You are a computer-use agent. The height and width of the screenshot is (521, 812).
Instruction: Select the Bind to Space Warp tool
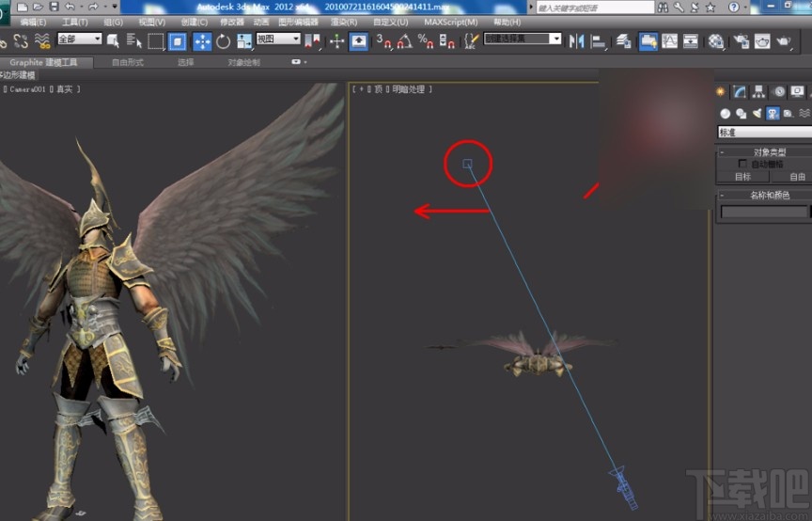pos(42,41)
